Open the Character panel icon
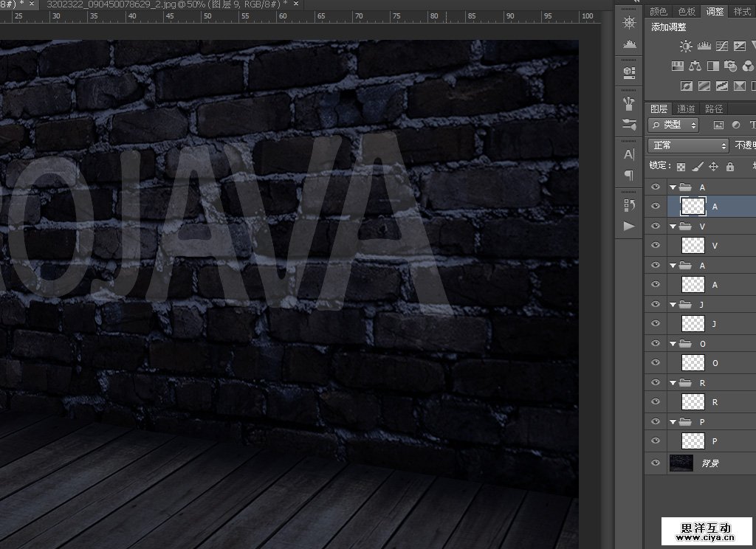Viewport: 756px width, 549px height. tap(629, 154)
